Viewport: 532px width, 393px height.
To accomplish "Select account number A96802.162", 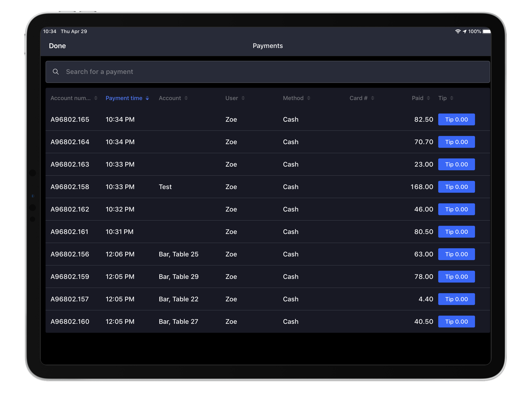I will tap(70, 209).
